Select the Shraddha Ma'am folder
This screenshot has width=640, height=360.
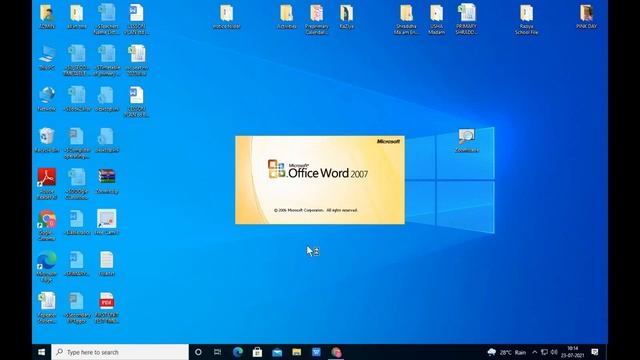tap(406, 20)
